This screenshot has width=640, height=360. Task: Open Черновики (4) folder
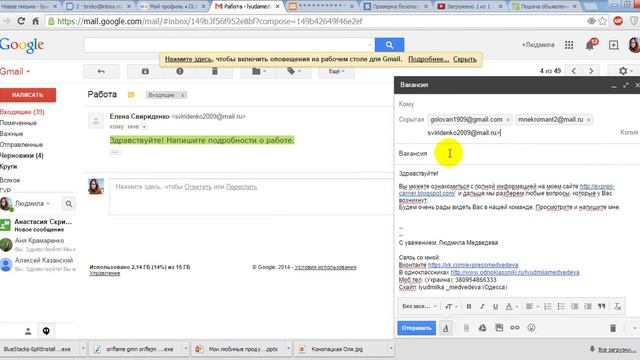[22, 156]
